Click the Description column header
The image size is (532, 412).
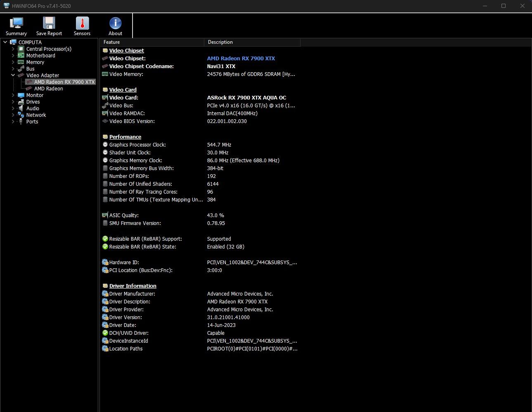point(252,42)
